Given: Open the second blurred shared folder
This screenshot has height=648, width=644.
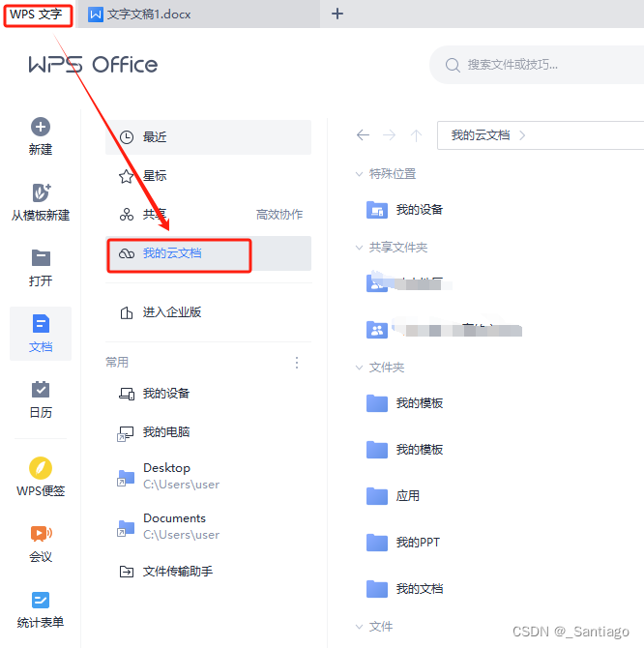Looking at the screenshot, I should click(444, 330).
